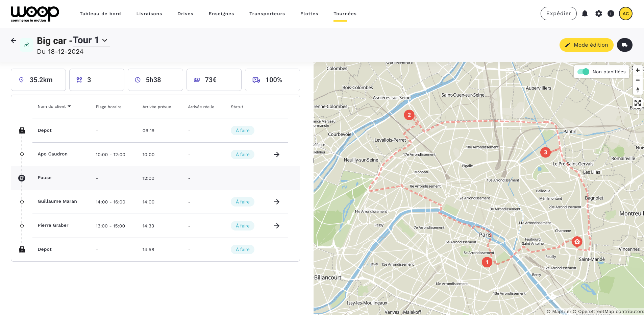
Task: Click the unlock tour padlock icon
Action: point(26,45)
